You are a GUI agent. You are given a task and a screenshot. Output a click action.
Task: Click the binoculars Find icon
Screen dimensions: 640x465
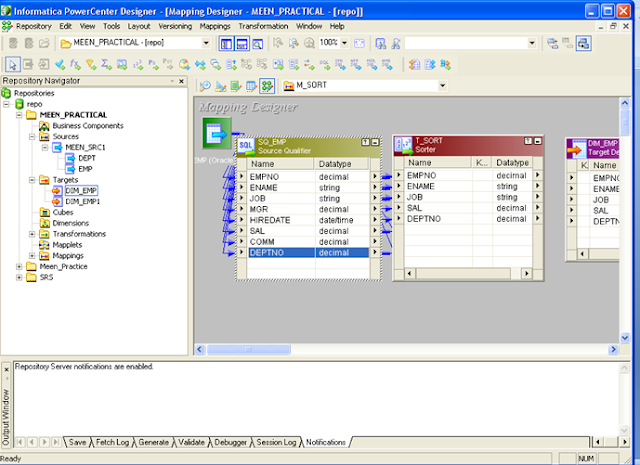(380, 43)
